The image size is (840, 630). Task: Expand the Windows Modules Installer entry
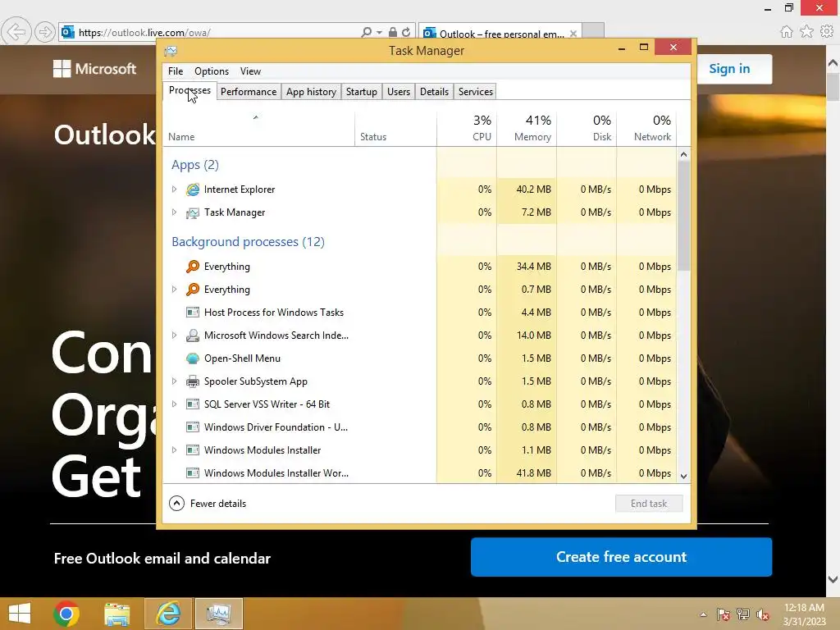tap(174, 450)
